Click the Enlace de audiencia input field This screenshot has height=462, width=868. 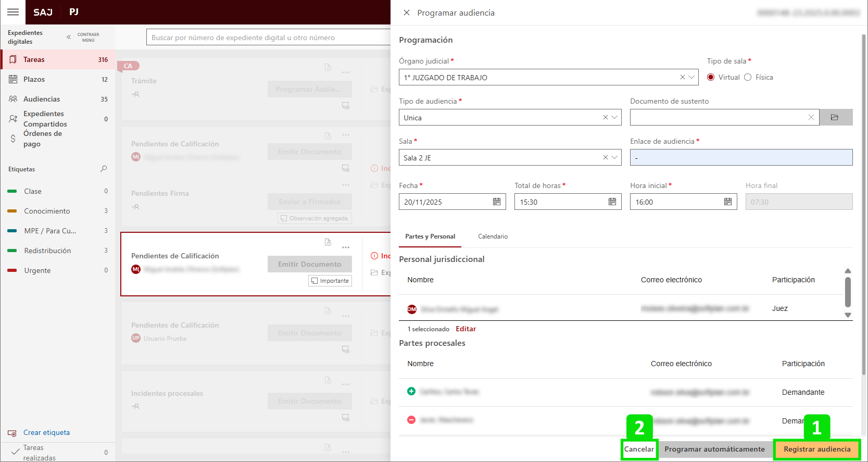741,157
